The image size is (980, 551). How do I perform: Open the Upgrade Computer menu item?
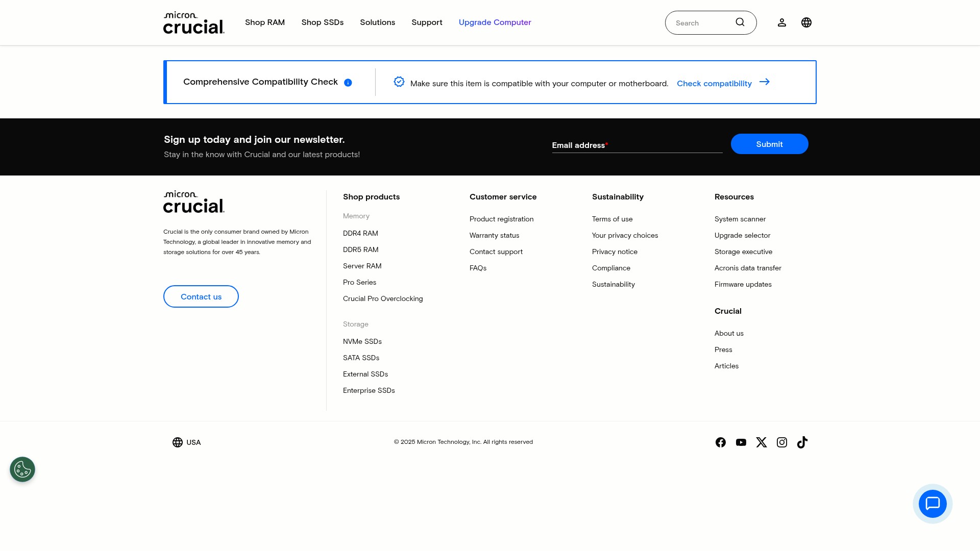pyautogui.click(x=495, y=22)
